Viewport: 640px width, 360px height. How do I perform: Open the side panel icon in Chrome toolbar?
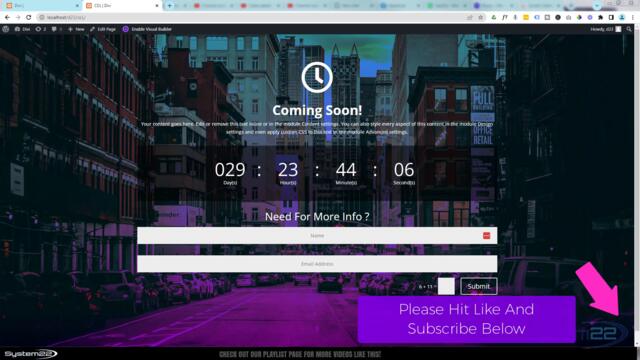(611, 18)
